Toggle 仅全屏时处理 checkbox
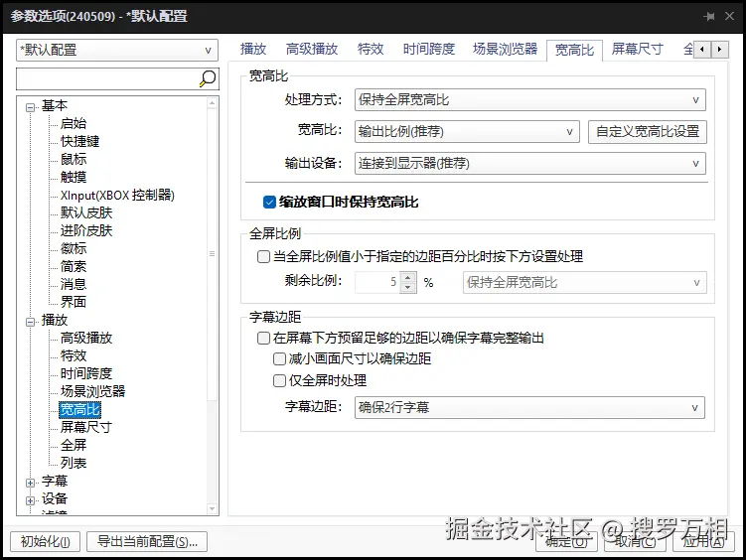Viewport: 746px width, 560px height. 279,380
